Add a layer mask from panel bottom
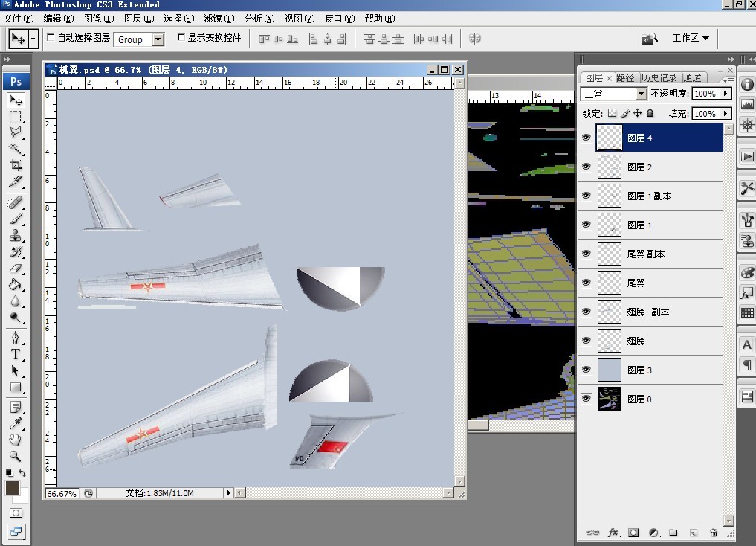Screen dimensions: 756x546 633,533
